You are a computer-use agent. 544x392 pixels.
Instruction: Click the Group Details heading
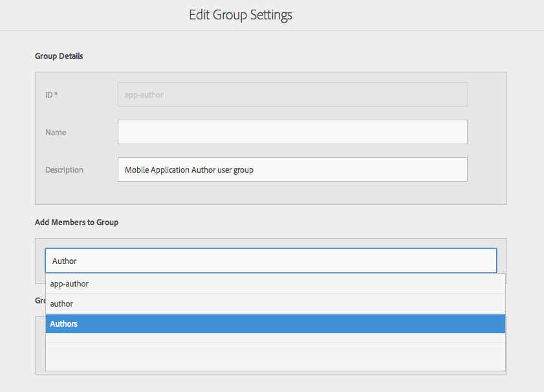[x=59, y=56]
